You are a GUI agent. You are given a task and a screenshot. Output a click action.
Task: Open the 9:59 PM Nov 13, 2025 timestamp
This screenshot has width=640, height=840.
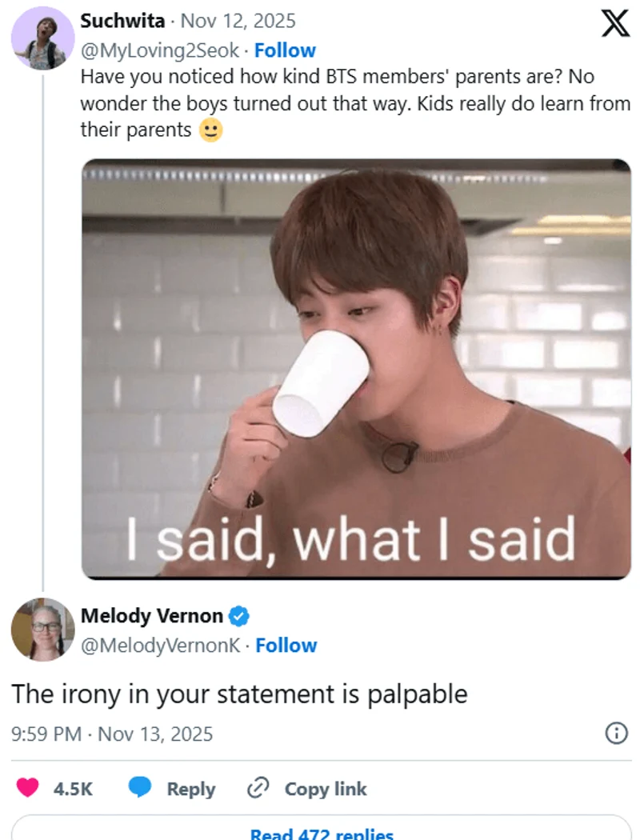click(112, 734)
